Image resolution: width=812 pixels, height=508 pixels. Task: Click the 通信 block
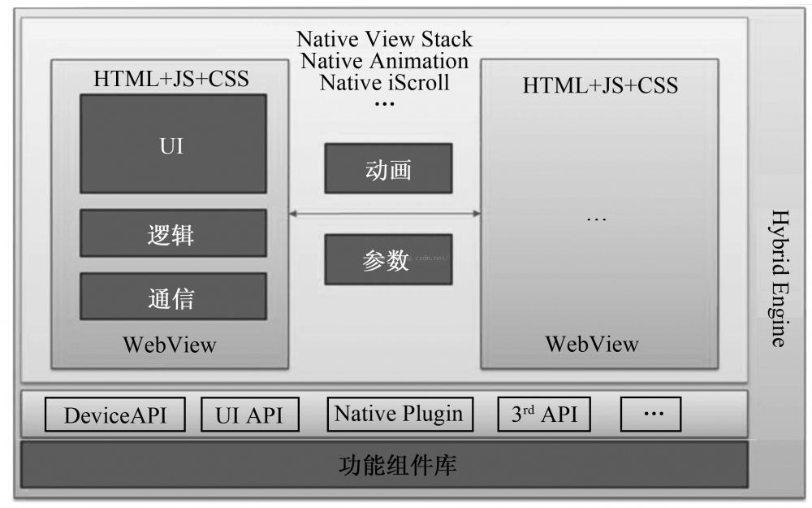(173, 296)
